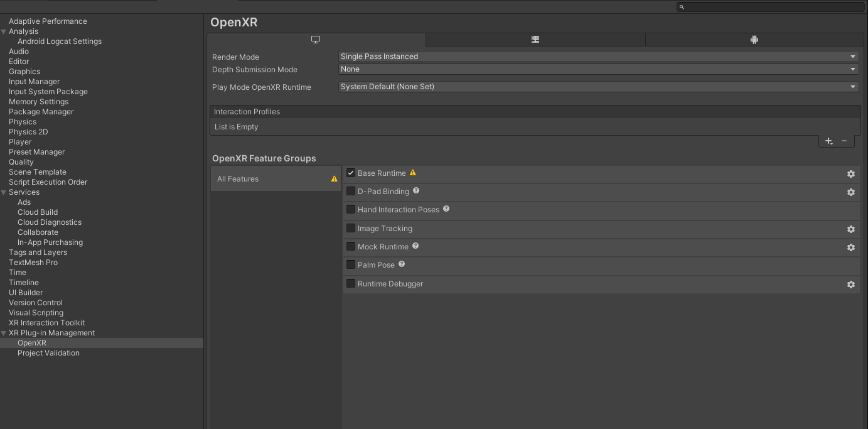Collapse the Analysis tree section
The image size is (868, 429).
tap(4, 31)
